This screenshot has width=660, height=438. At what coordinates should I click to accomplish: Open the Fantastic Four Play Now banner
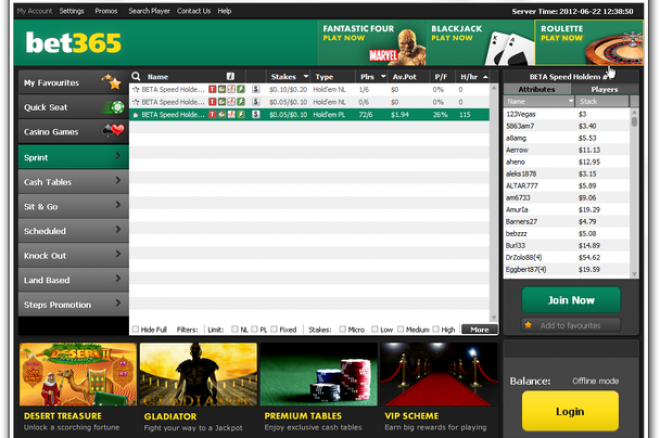(371, 43)
